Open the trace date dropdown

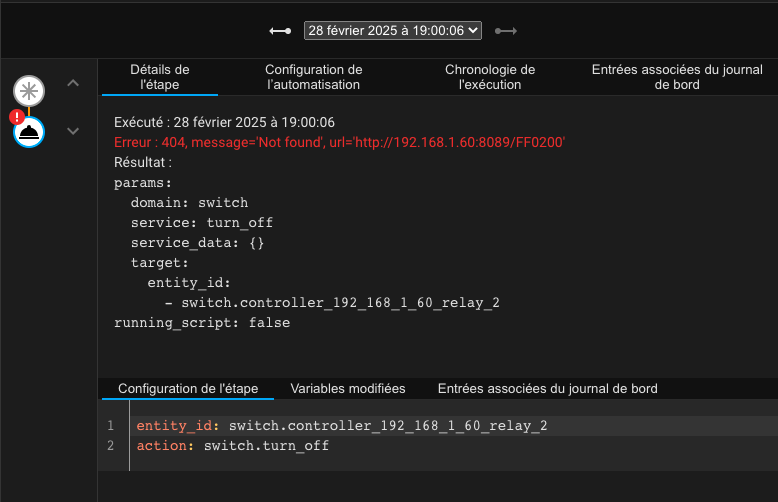tap(393, 31)
